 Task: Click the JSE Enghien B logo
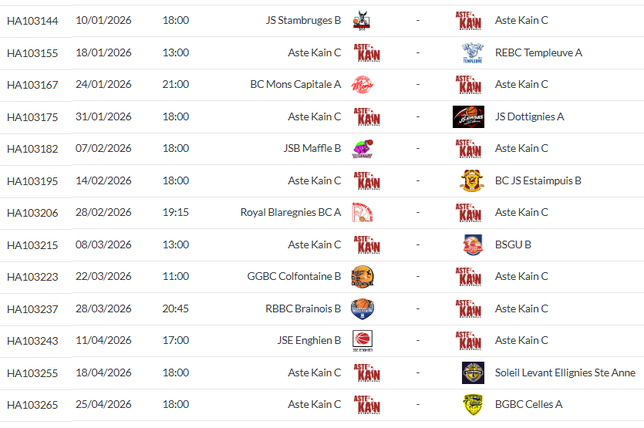[363, 340]
